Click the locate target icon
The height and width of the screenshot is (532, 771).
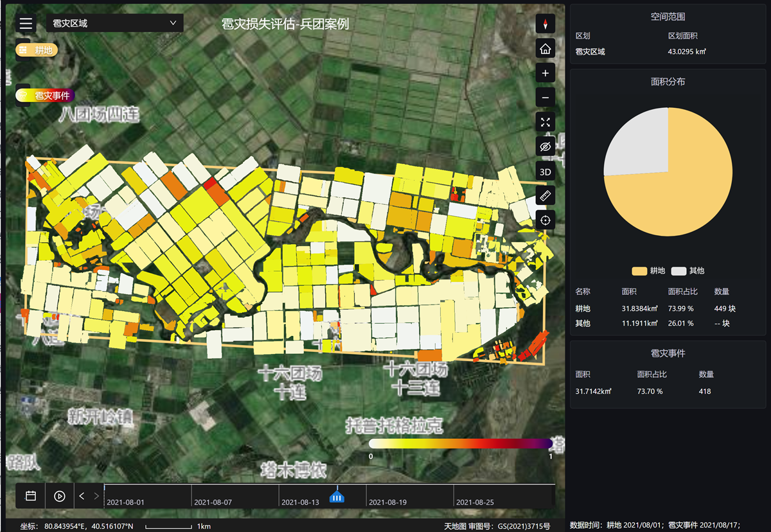click(x=545, y=220)
